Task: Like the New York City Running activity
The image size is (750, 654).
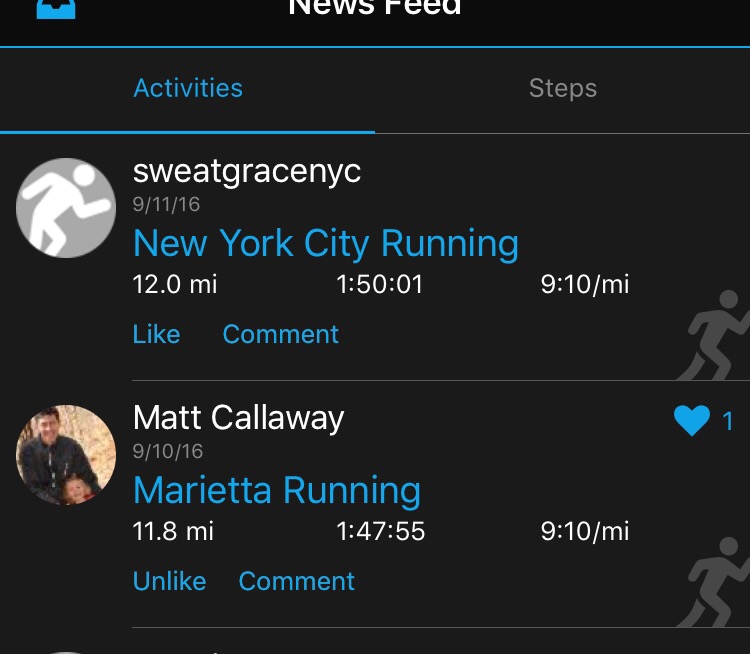Action: 156,334
